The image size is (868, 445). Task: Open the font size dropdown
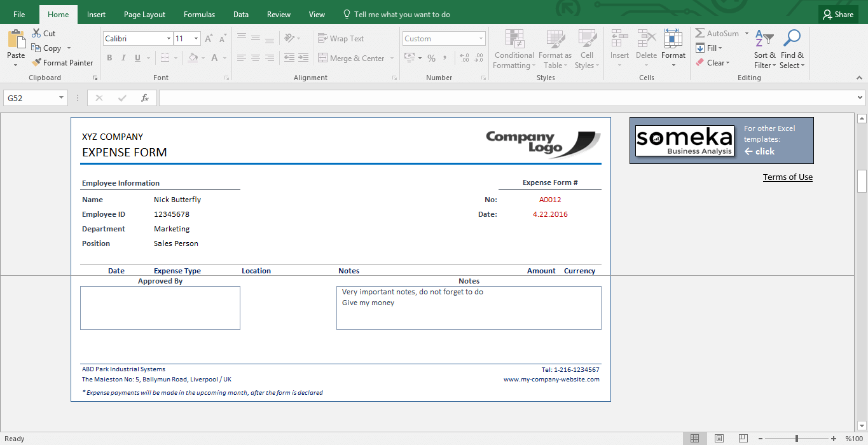(x=196, y=39)
